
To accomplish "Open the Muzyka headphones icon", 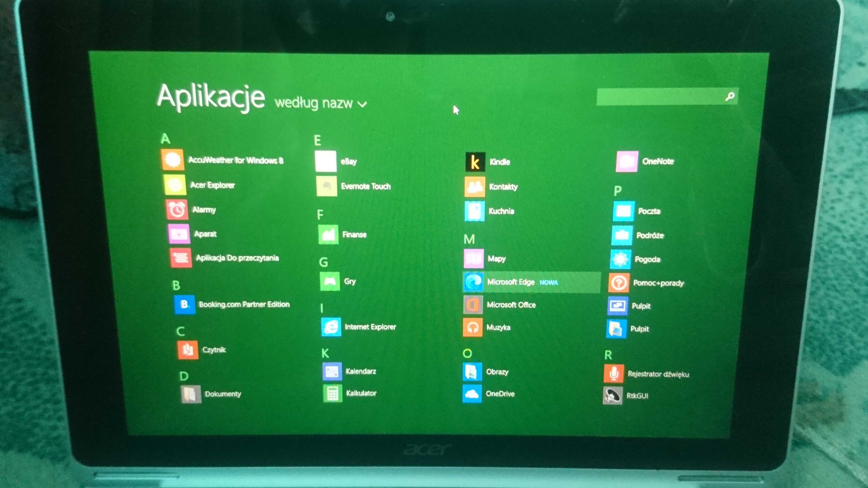I will pos(473,327).
